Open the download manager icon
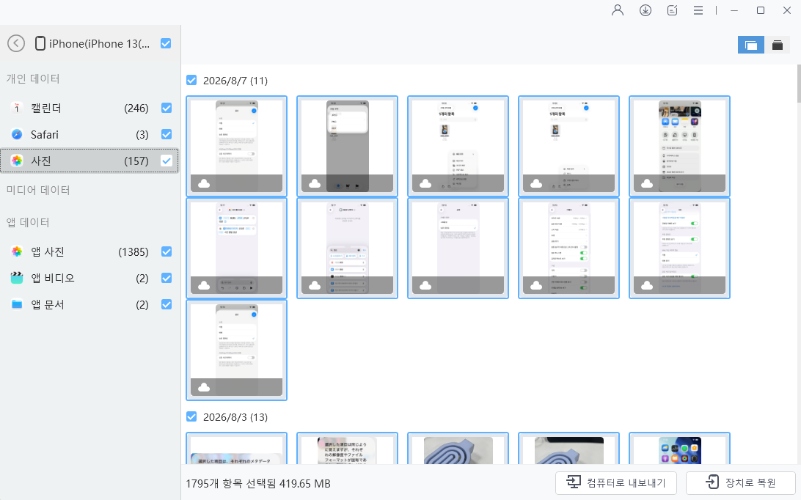The width and height of the screenshot is (801, 500). coord(645,10)
